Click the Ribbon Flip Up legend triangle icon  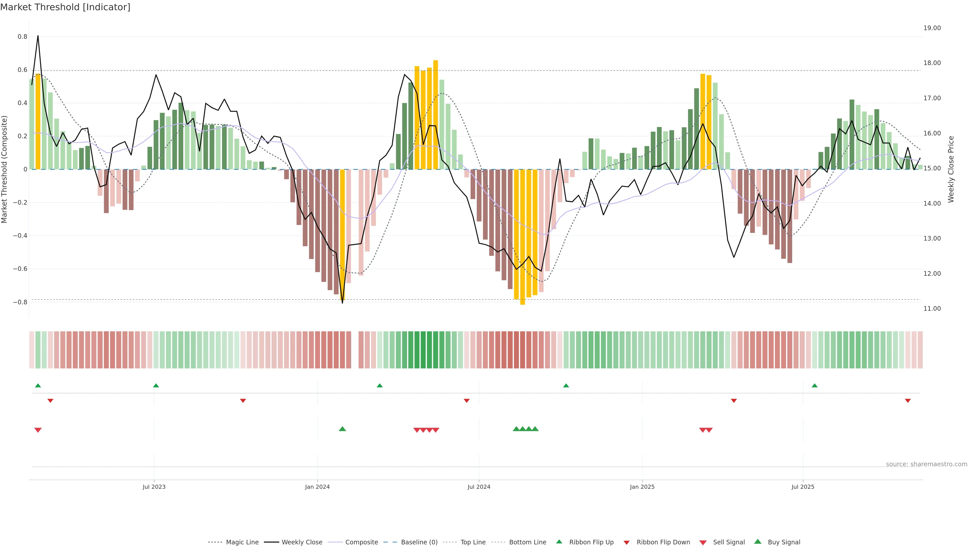tap(559, 542)
